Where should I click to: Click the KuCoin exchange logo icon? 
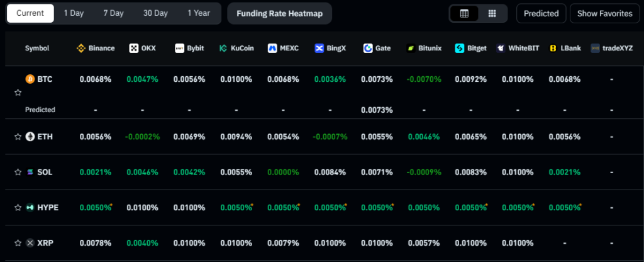click(x=223, y=48)
